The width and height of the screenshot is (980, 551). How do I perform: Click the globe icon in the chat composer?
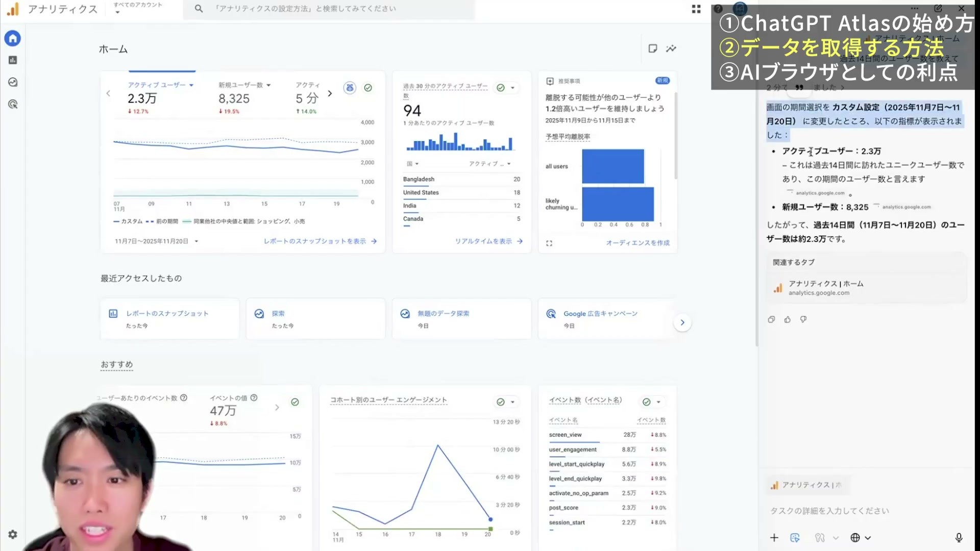point(855,538)
